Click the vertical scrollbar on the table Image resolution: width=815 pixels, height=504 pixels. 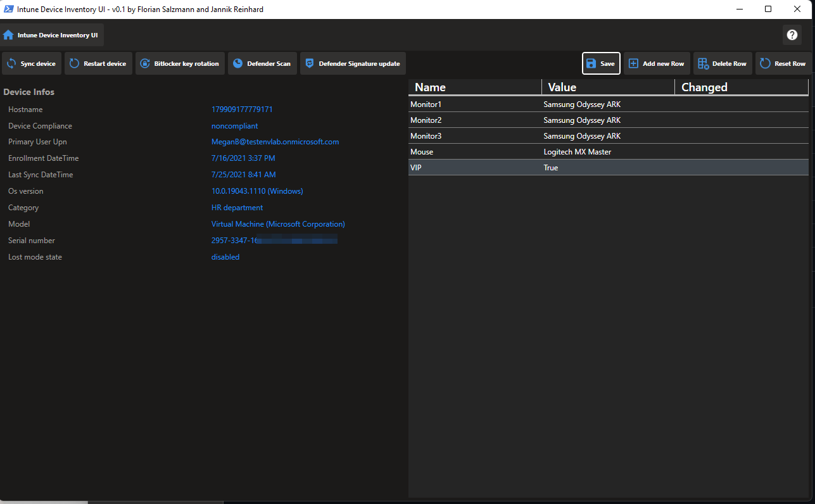pyautogui.click(x=811, y=190)
